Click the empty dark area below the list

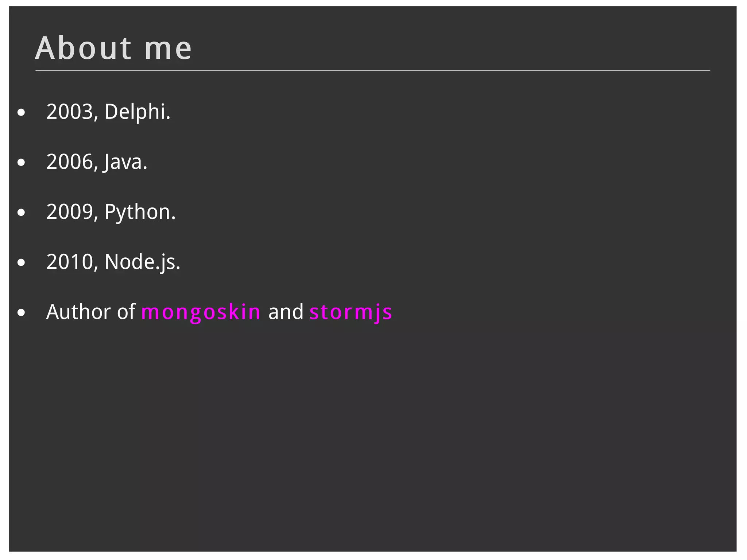(x=372, y=437)
